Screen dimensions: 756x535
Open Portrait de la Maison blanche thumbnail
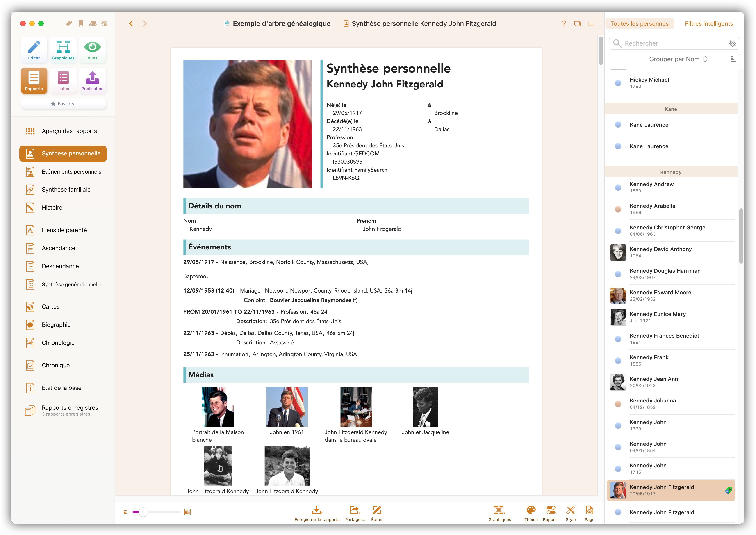[x=218, y=407]
